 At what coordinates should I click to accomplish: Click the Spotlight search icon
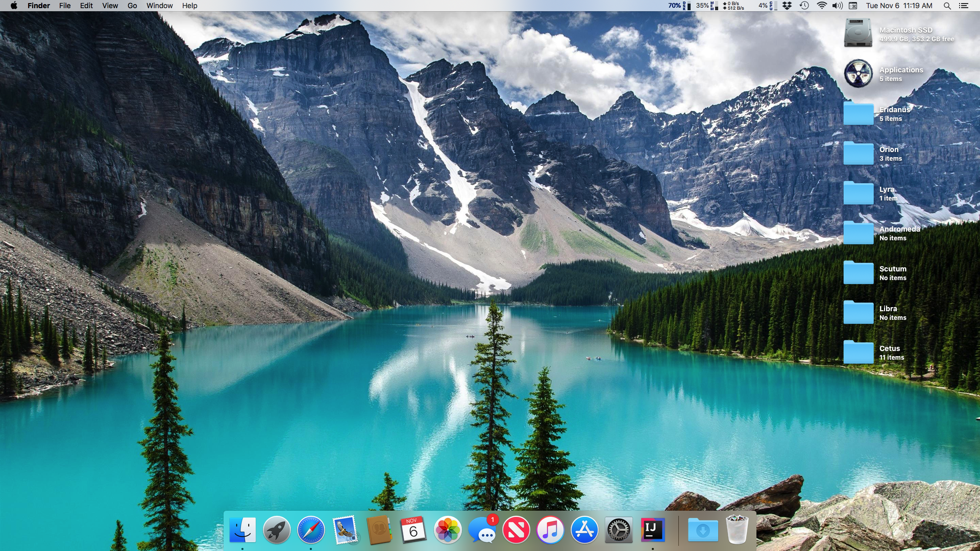pyautogui.click(x=947, y=6)
